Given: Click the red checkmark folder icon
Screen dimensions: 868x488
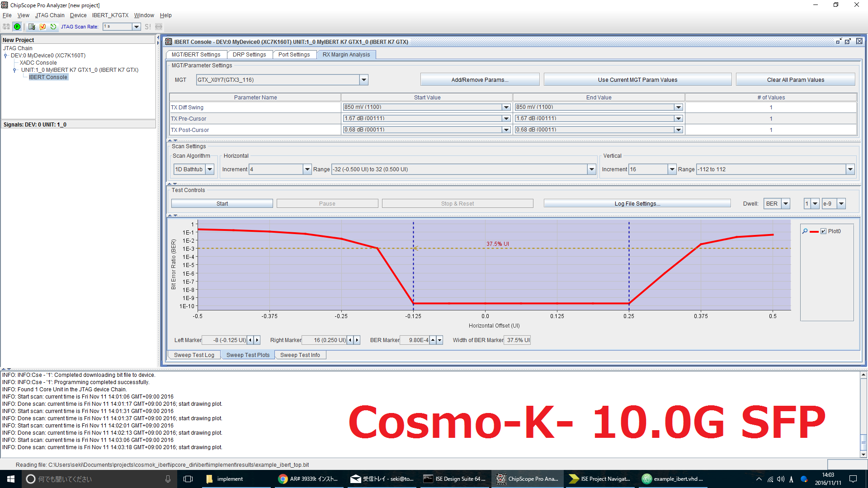Looking at the screenshot, I should [42, 27].
